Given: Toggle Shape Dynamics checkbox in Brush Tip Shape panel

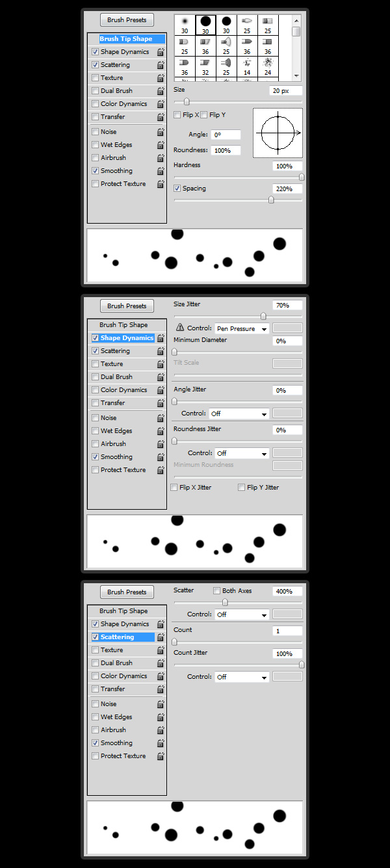Looking at the screenshot, I should pyautogui.click(x=96, y=52).
